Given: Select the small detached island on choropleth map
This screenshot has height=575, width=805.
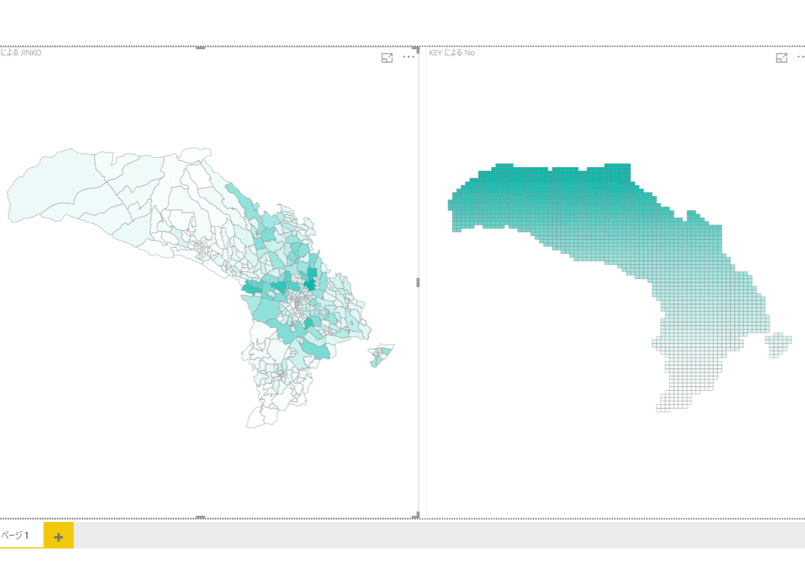Looking at the screenshot, I should click(381, 355).
